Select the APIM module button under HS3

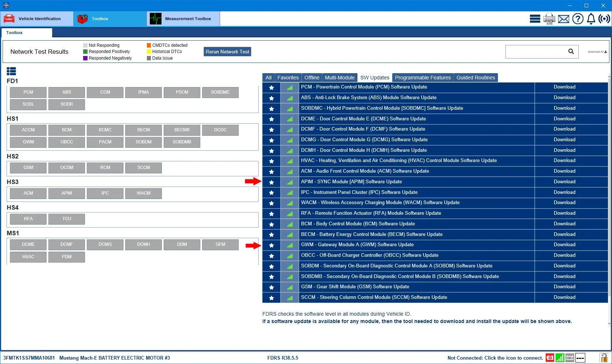67,193
